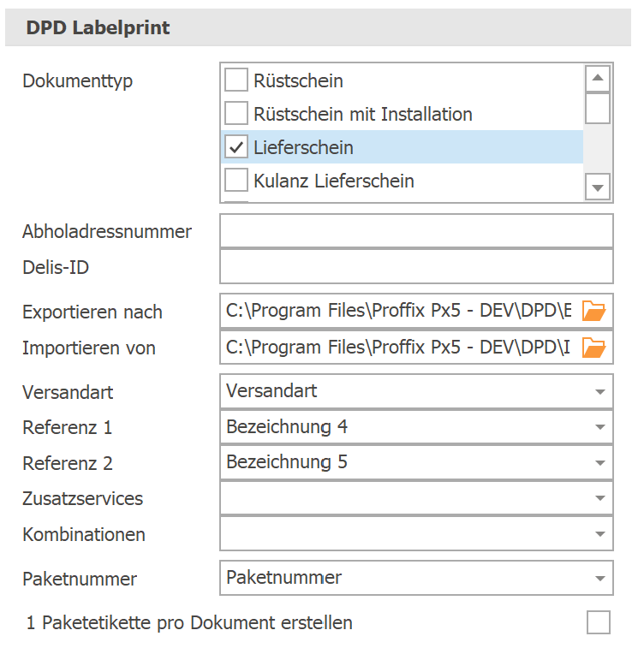The width and height of the screenshot is (644, 654).
Task: Click into the Abholadressnummer field
Action: (416, 231)
